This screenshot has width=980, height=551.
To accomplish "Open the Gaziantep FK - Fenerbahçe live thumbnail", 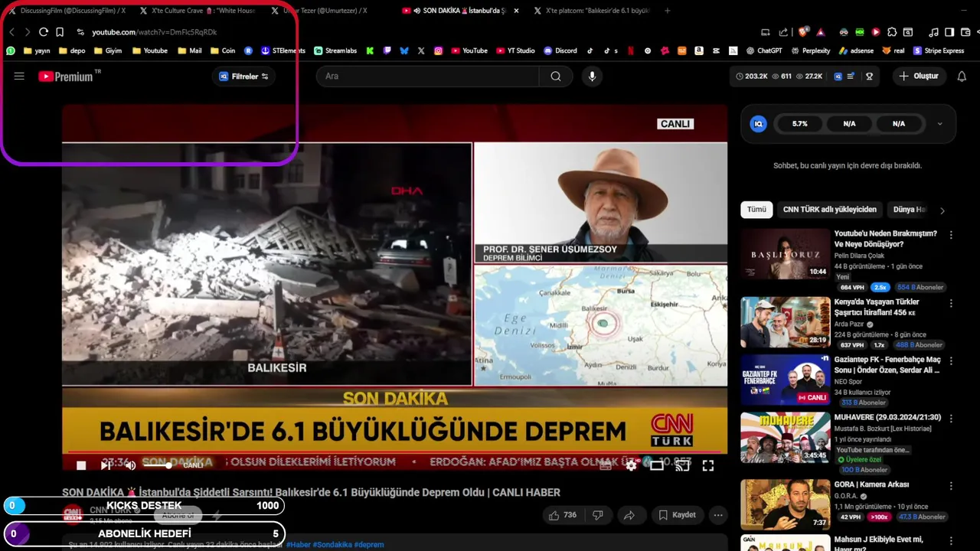I will click(x=785, y=380).
